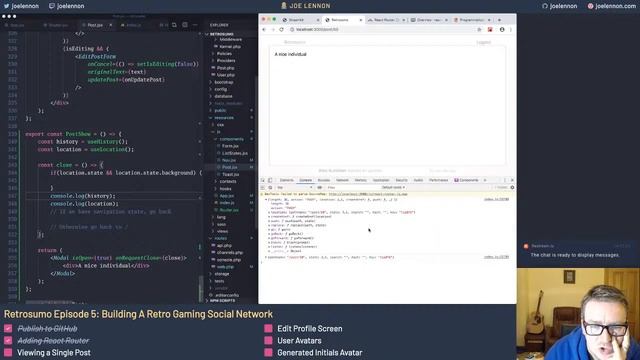Click the console live expression eye icon
The width and height of the screenshot is (640, 360).
(320, 187)
